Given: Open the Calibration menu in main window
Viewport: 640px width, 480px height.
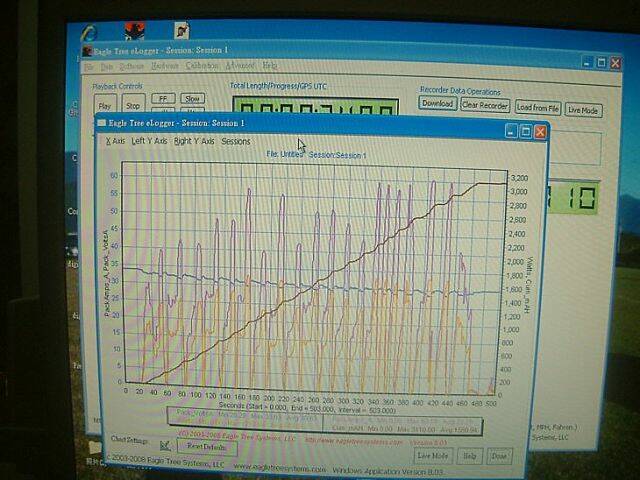Looking at the screenshot, I should [202, 66].
